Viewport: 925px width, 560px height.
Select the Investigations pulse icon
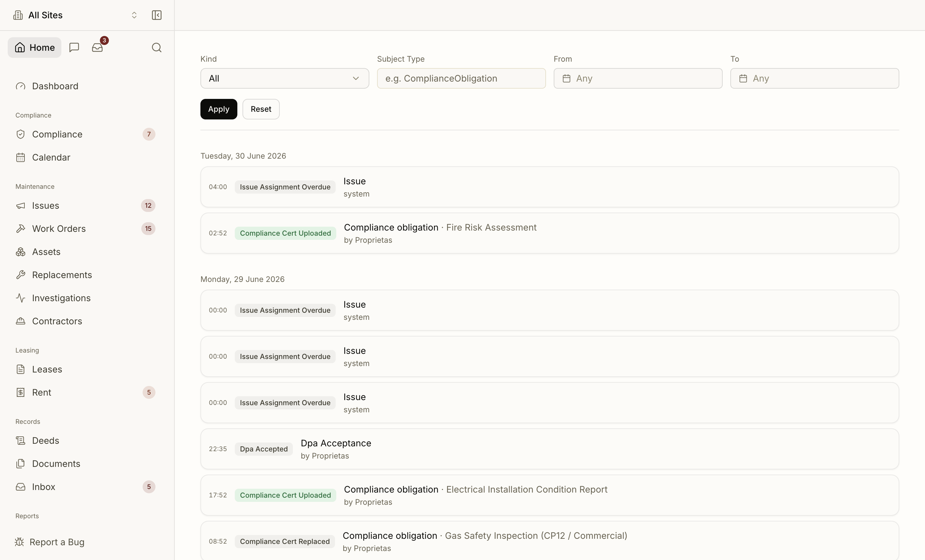coord(21,298)
